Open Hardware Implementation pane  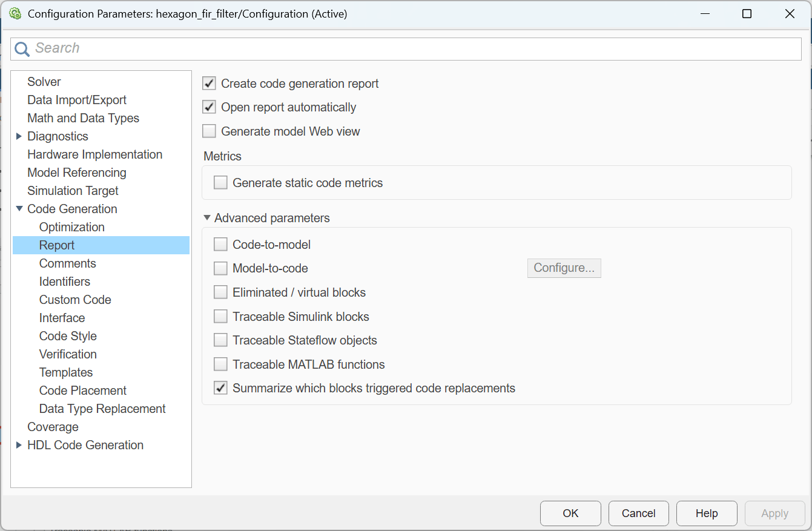tap(94, 154)
